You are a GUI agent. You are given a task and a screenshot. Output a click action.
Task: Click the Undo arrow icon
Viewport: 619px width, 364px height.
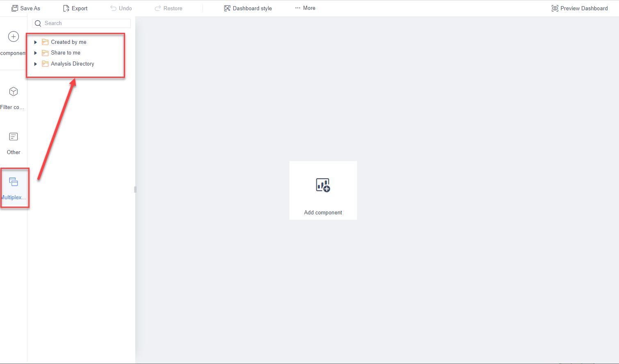click(114, 8)
